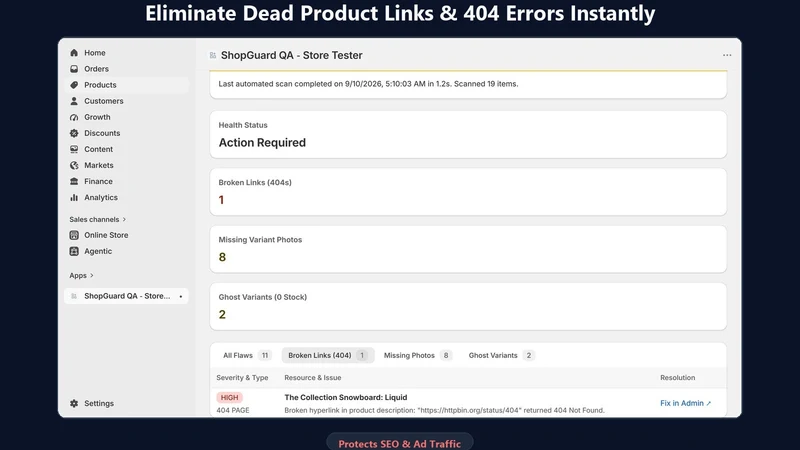This screenshot has width=800, height=450.
Task: Click the Discounts badge icon
Action: coord(74,133)
